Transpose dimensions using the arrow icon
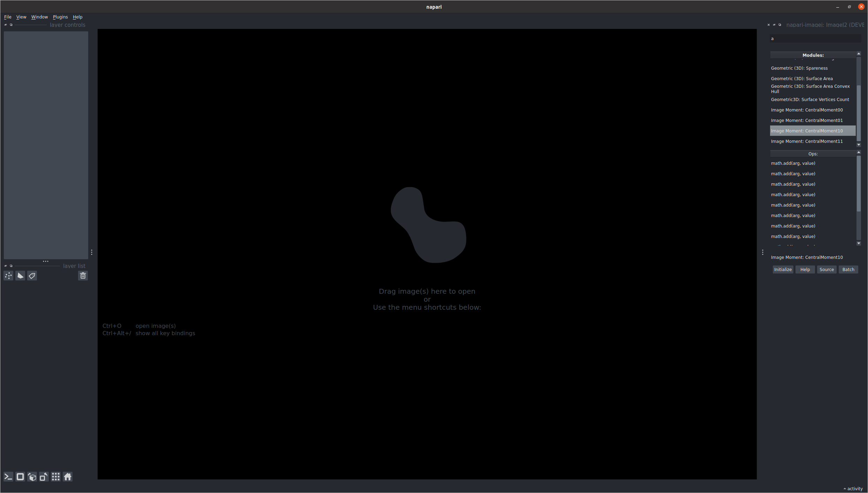The height and width of the screenshot is (493, 868). point(44,477)
